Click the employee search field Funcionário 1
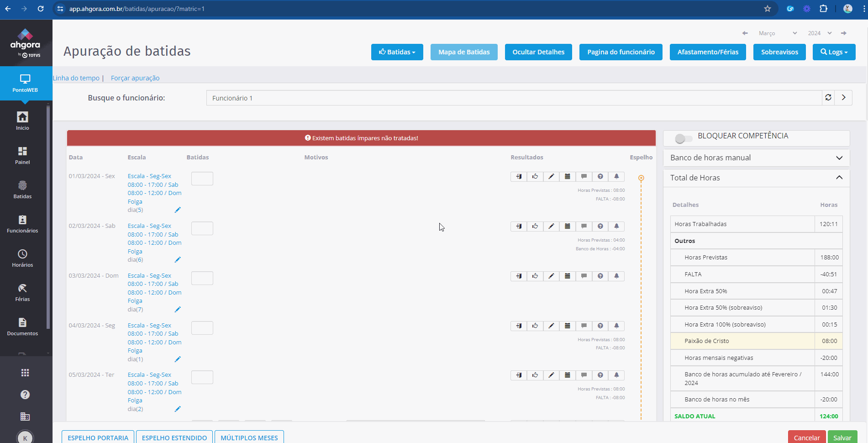This screenshot has height=443, width=868. pyautogui.click(x=514, y=98)
